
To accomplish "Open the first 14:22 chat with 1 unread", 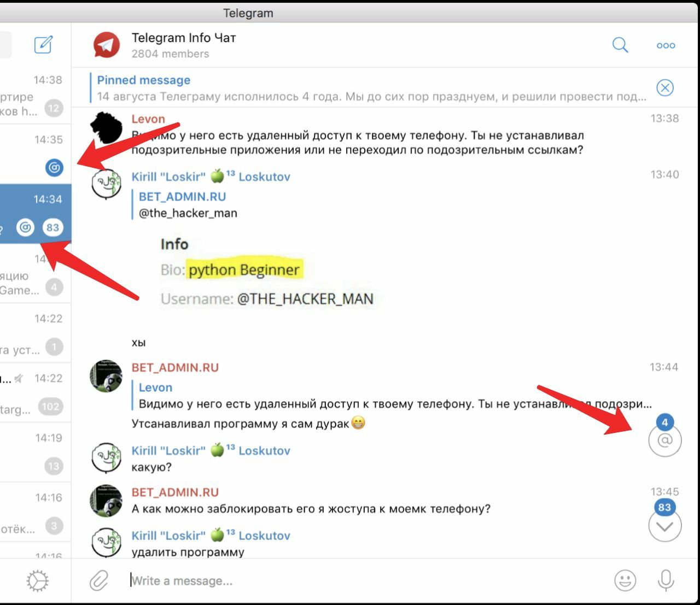I will click(x=36, y=333).
